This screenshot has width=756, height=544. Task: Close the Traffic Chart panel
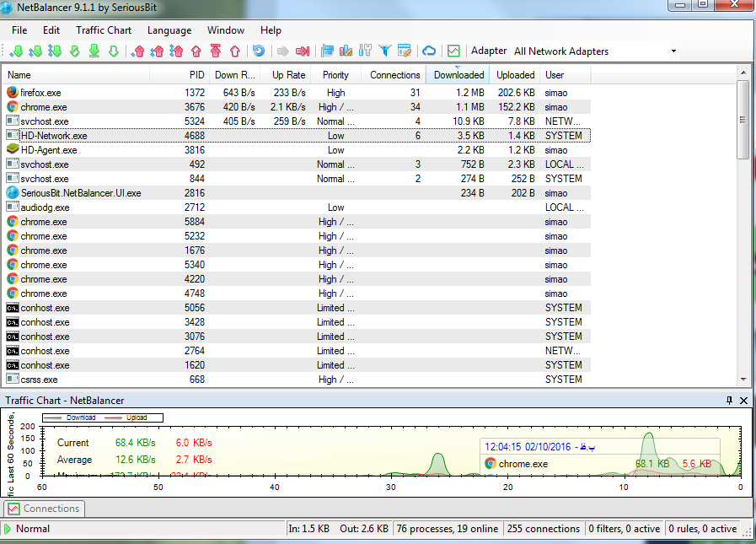[x=743, y=400]
